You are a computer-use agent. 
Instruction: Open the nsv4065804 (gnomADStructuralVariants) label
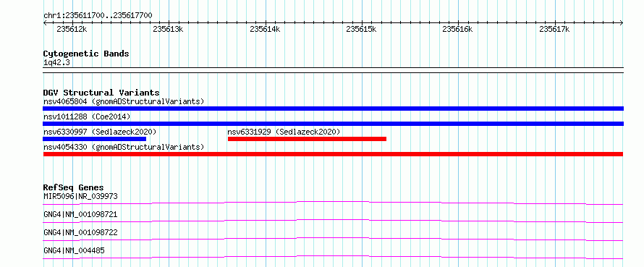124,101
